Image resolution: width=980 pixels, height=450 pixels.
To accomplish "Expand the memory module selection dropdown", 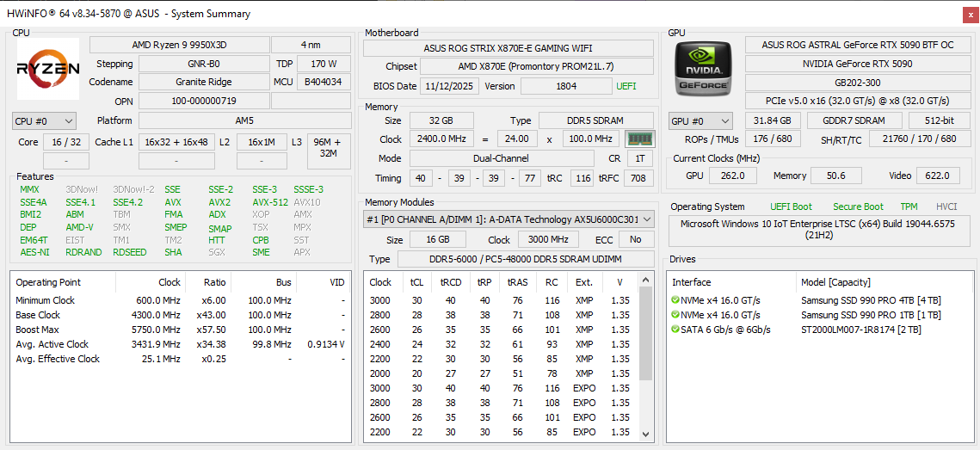I will click(508, 219).
